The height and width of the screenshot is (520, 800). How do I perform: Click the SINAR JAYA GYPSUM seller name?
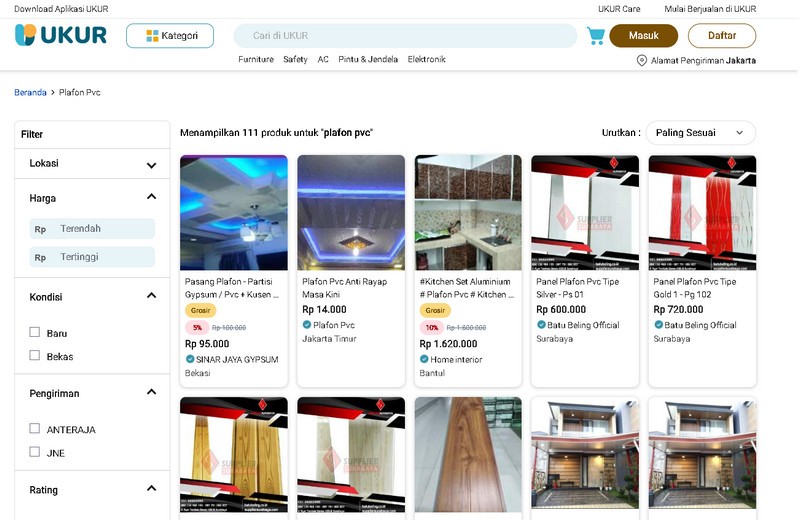click(237, 359)
